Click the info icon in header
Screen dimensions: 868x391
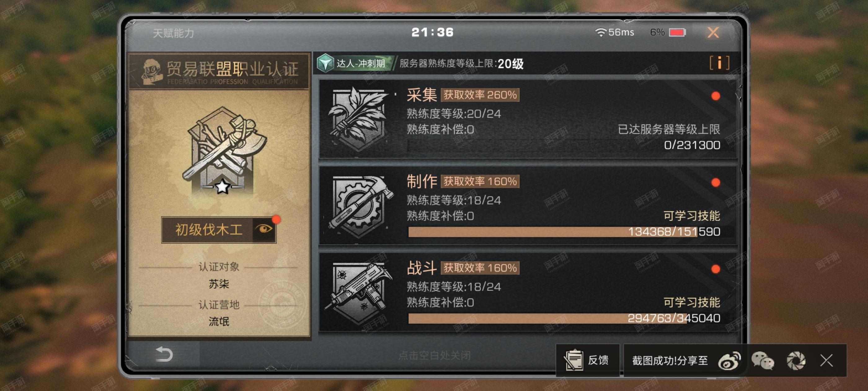pos(720,63)
